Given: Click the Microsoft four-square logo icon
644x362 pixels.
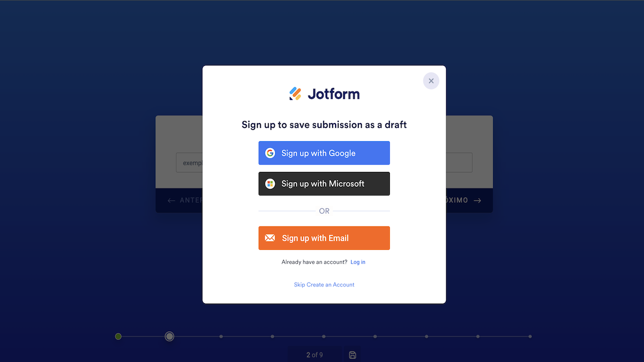Looking at the screenshot, I should click(x=270, y=184).
